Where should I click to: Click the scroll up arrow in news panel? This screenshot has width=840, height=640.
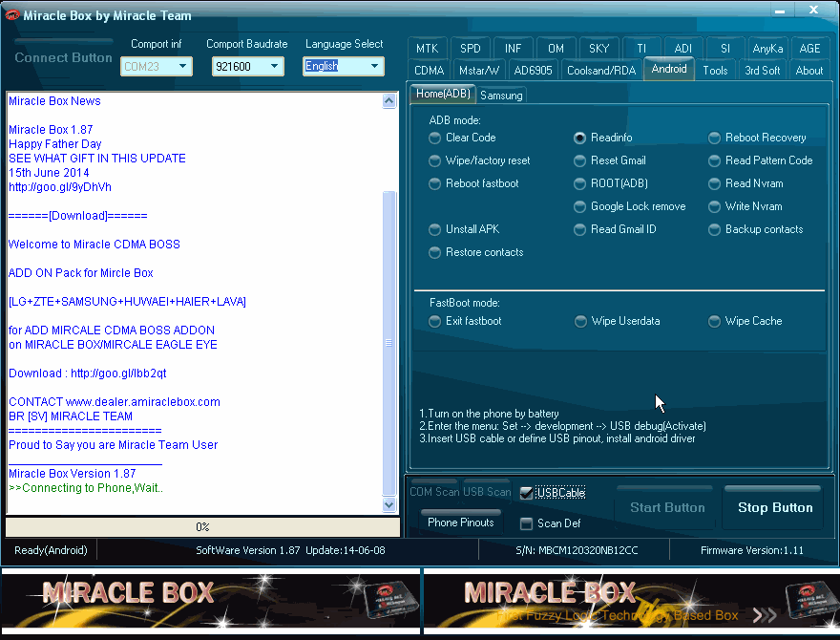tap(388, 100)
